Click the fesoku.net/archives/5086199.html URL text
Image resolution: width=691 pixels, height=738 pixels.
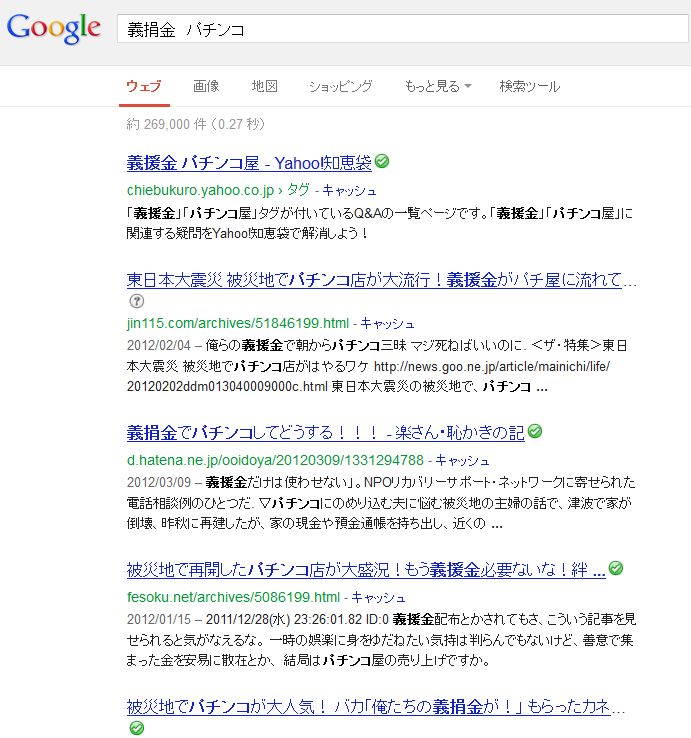(233, 597)
